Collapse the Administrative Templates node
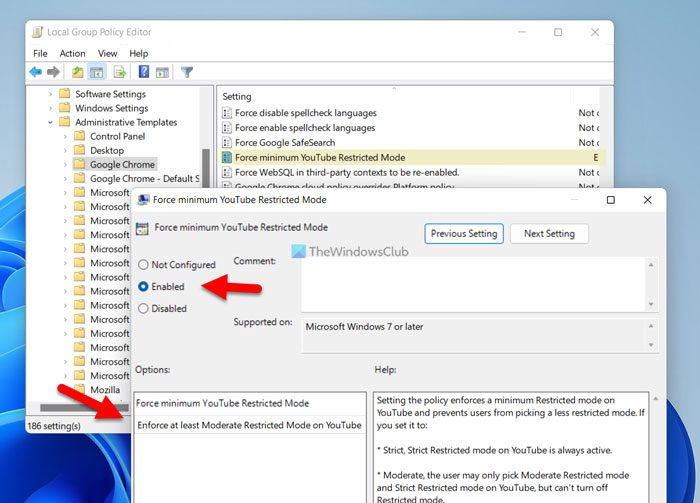 pos(50,122)
